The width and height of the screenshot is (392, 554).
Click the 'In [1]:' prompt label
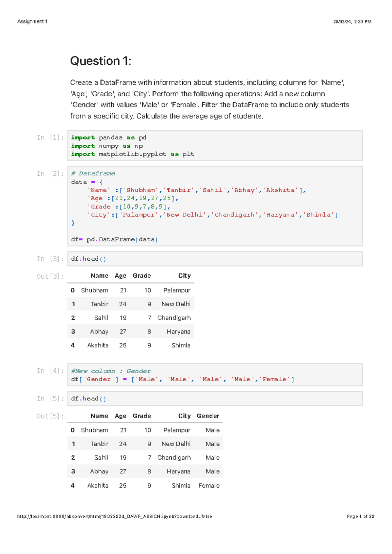[50, 138]
